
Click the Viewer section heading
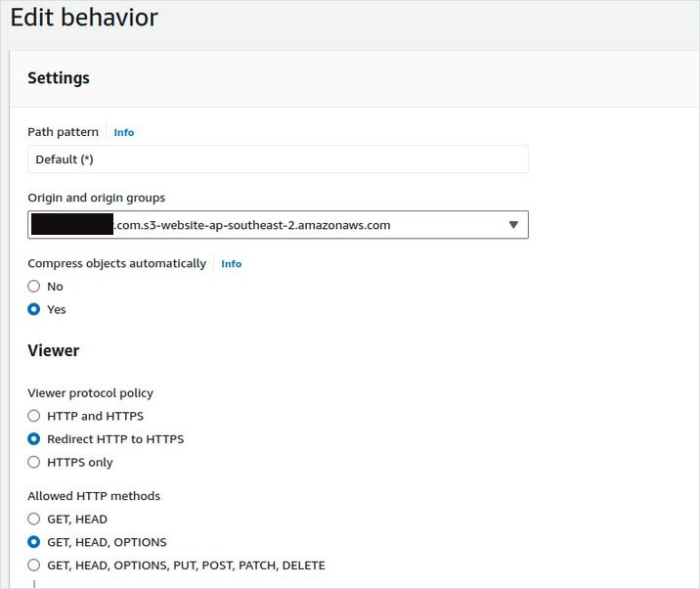click(54, 350)
